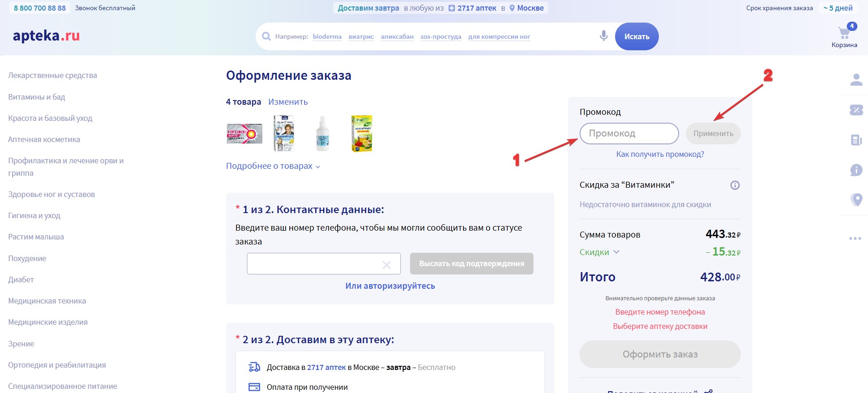
Task: Click the виатрис search suggestion
Action: tap(361, 36)
